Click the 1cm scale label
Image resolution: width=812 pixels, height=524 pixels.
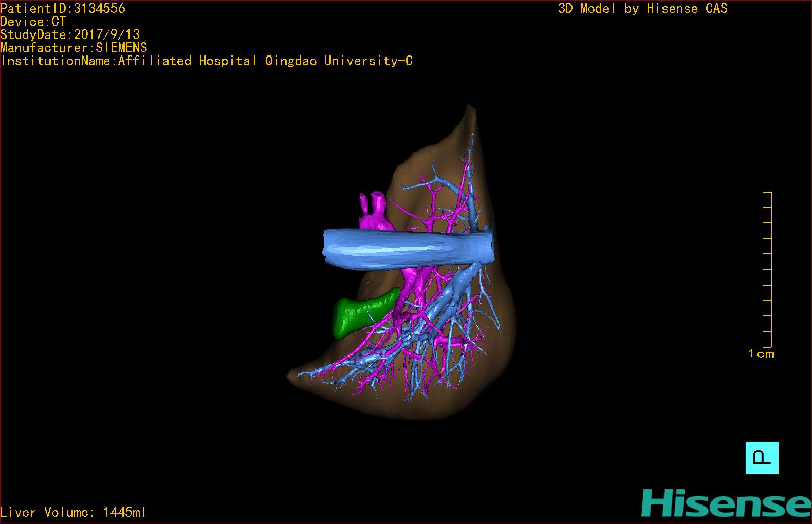click(761, 353)
